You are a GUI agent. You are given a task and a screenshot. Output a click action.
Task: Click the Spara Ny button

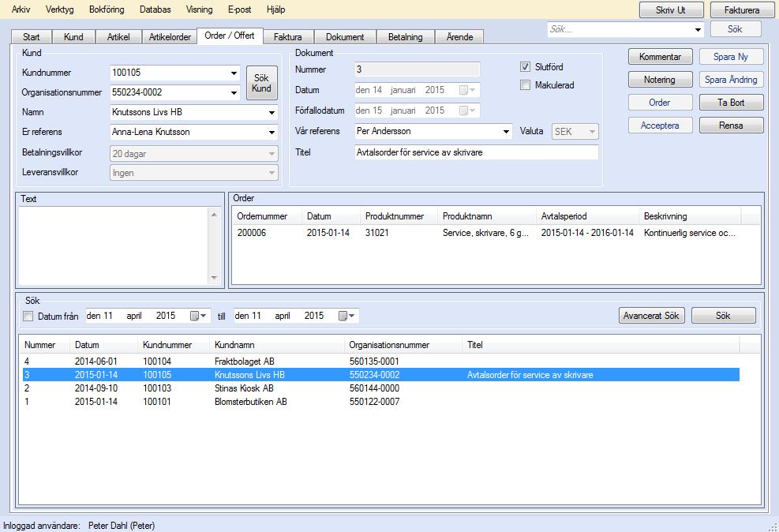(732, 57)
